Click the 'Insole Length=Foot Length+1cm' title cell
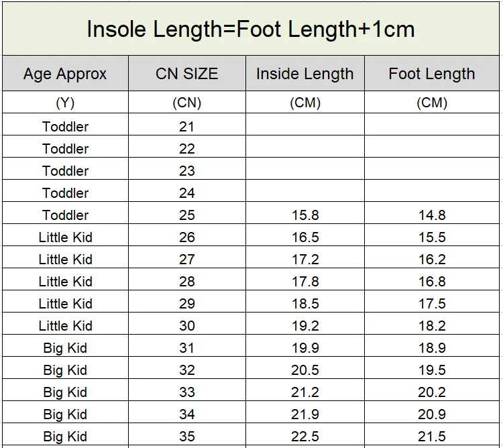Viewport: 503px width, 448px height. tap(251, 29)
